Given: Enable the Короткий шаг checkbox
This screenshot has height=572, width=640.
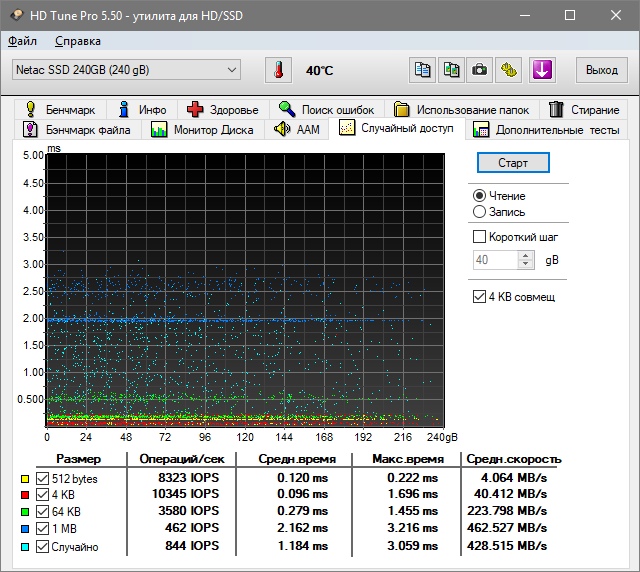Looking at the screenshot, I should pos(479,236).
